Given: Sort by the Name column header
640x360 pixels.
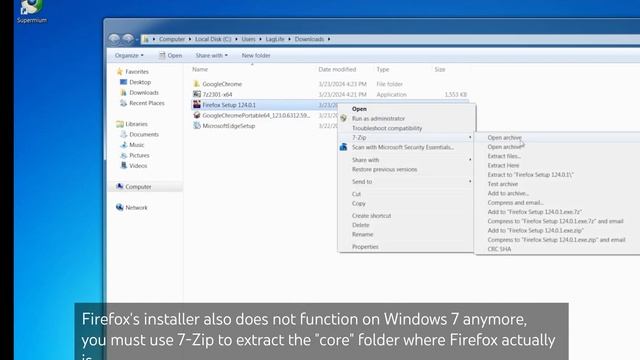Looking at the screenshot, I should point(200,69).
